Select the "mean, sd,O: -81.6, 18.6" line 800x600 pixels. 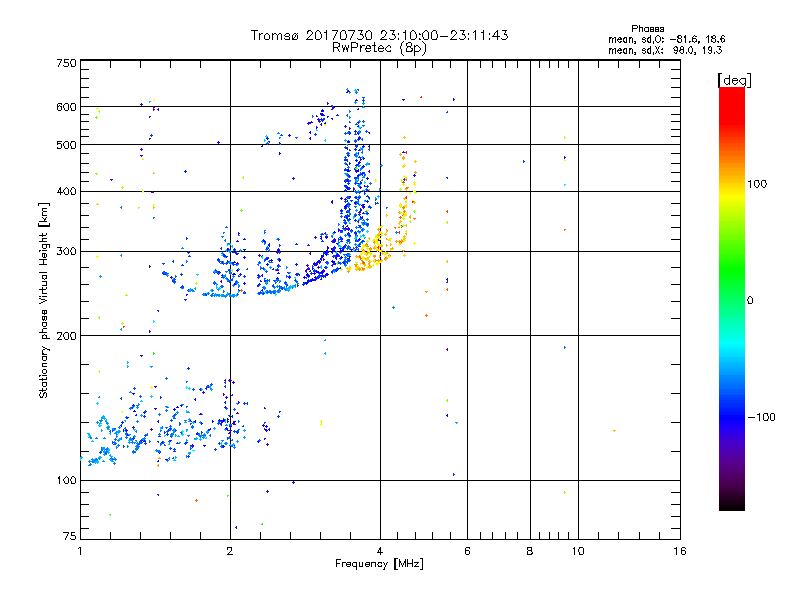tap(666, 39)
